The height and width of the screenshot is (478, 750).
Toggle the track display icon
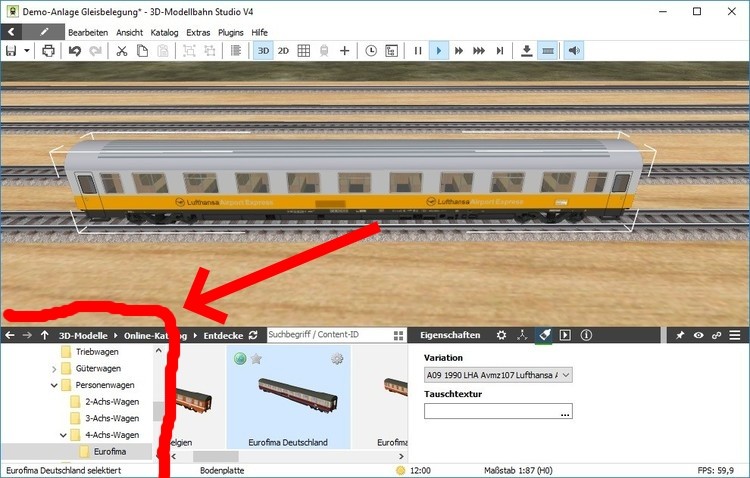pyautogui.click(x=548, y=51)
